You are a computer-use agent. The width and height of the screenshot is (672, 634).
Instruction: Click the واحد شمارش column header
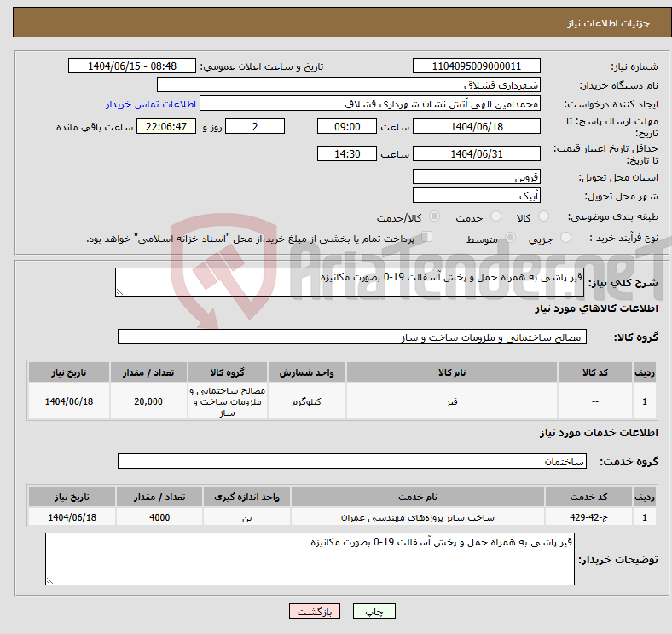click(x=306, y=372)
